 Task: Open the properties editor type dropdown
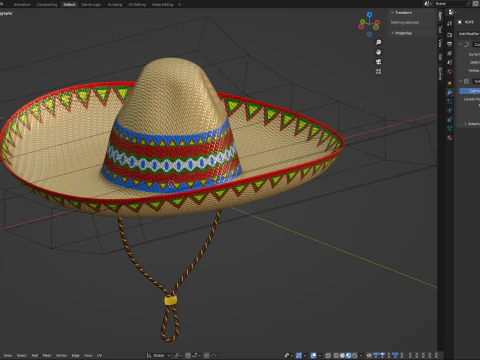[x=452, y=12]
